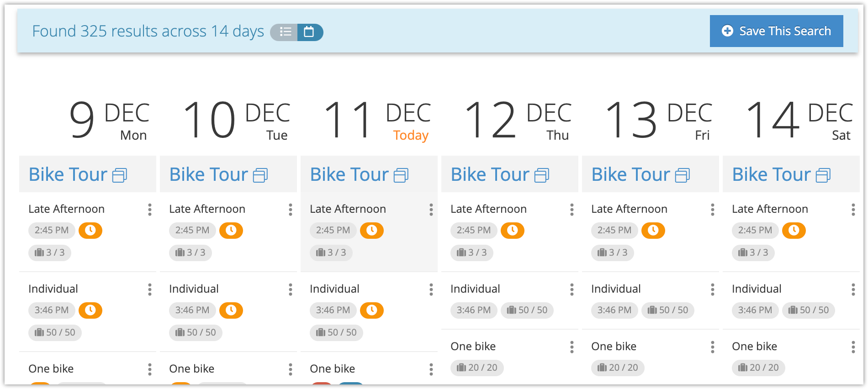
Task: Select the 14 DEC Sat date header
Action: click(x=799, y=120)
